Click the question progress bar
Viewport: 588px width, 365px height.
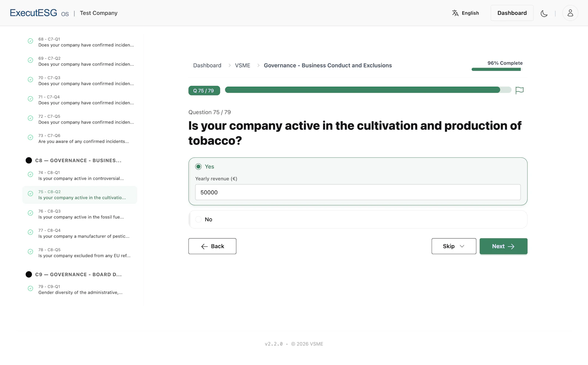click(368, 90)
